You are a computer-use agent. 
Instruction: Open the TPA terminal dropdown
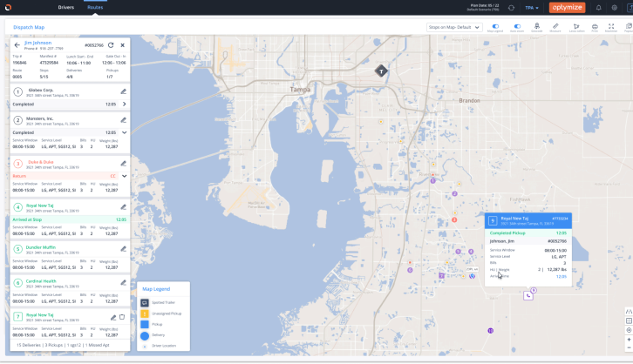(532, 8)
